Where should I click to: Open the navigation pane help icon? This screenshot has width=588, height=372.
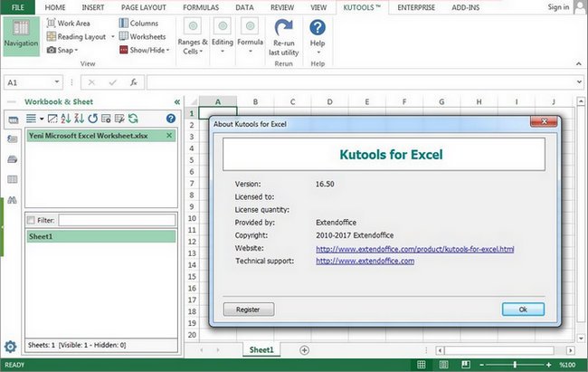(171, 119)
